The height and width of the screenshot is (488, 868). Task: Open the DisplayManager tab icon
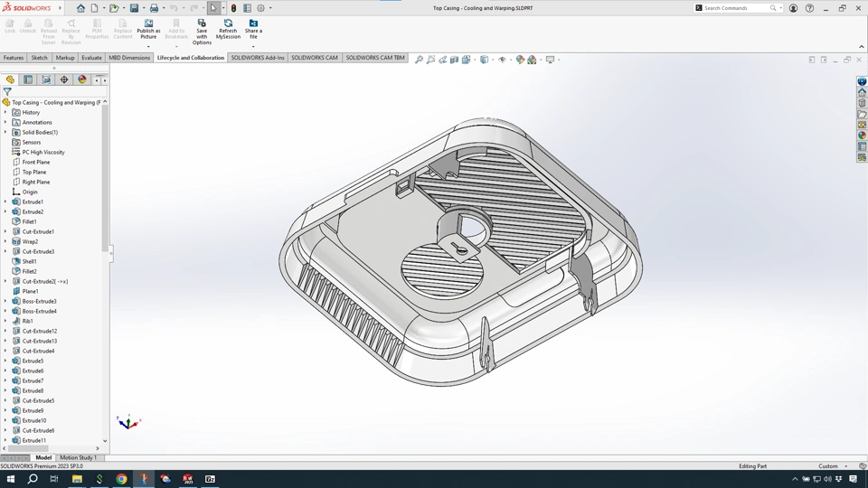[82, 80]
